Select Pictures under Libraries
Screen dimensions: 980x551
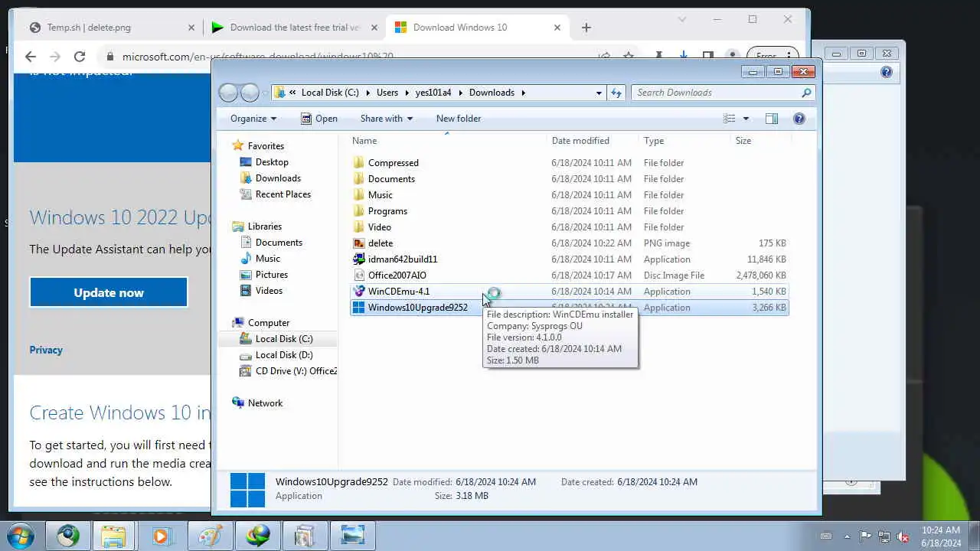pos(272,275)
